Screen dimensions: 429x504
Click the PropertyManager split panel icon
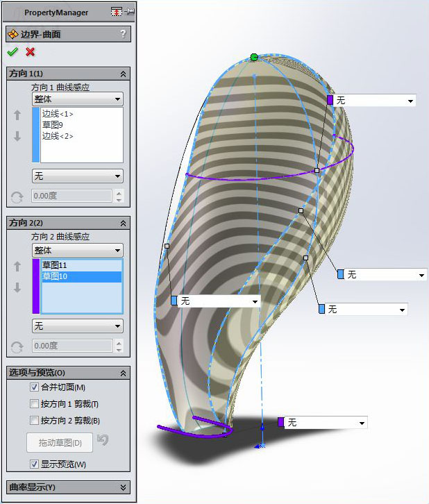(117, 12)
